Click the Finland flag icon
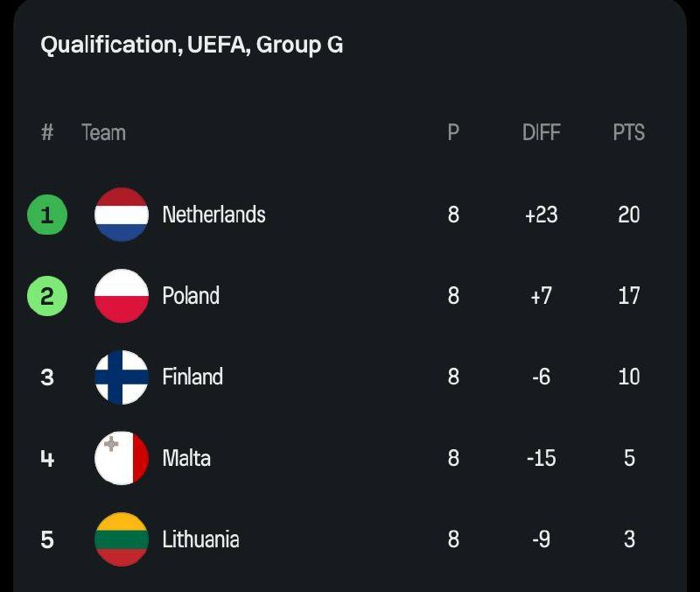Screen dimensions: 700x592 click(122, 377)
